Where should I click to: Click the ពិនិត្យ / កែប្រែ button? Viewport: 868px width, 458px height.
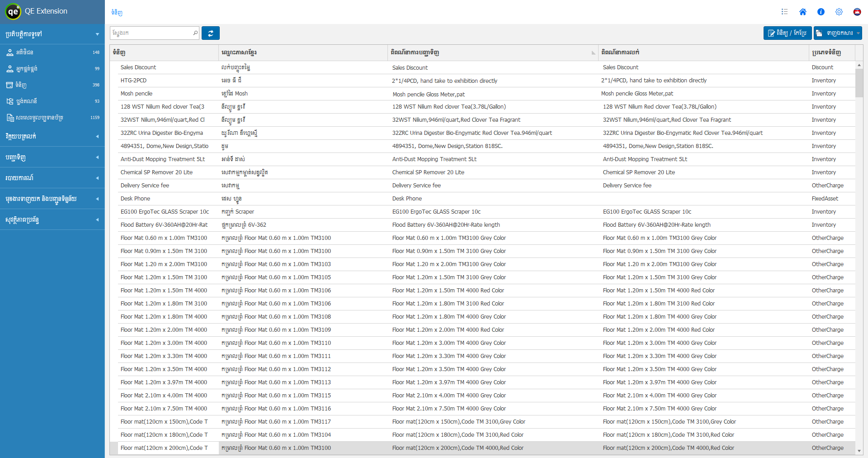tap(787, 33)
